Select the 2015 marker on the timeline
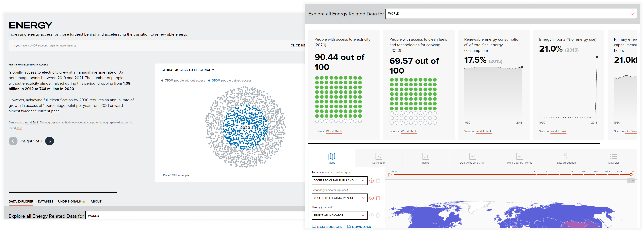Screen dimensions: 644x232 tap(572, 174)
